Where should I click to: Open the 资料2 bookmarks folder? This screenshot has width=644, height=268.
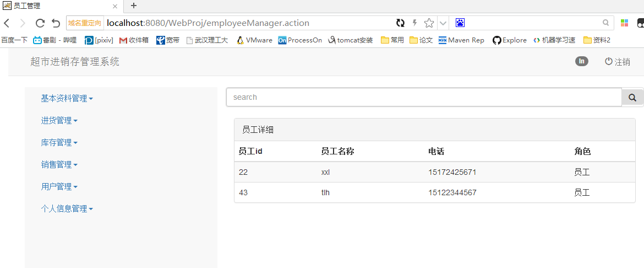coord(597,40)
